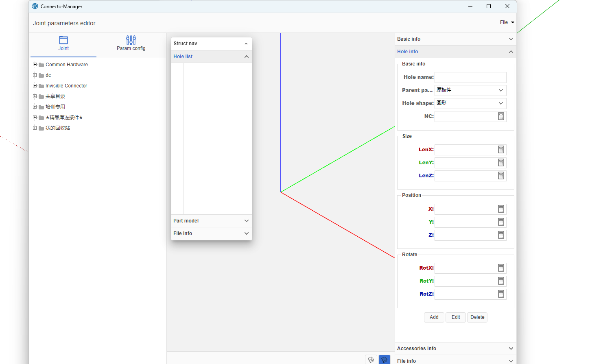Image resolution: width=590 pixels, height=364 pixels.
Task: Open calculator for LenZ field
Action: tap(501, 176)
